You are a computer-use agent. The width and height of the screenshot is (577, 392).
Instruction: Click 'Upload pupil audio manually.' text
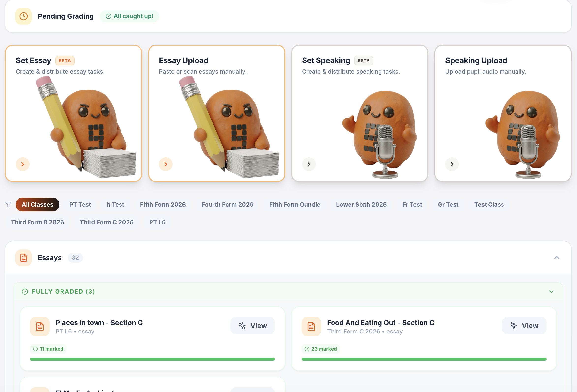[486, 72]
